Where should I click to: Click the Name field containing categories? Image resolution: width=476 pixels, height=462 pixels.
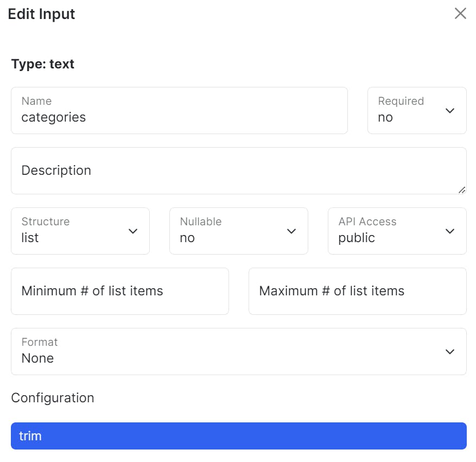pyautogui.click(x=179, y=111)
